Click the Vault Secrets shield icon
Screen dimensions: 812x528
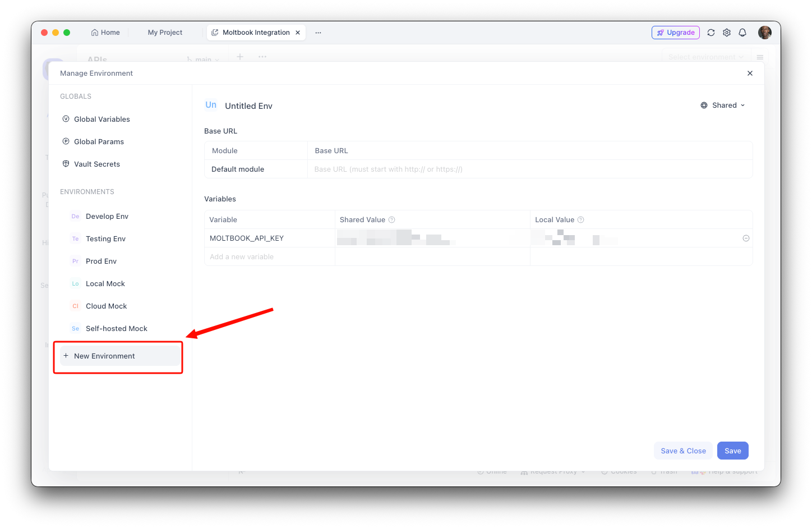tap(66, 164)
